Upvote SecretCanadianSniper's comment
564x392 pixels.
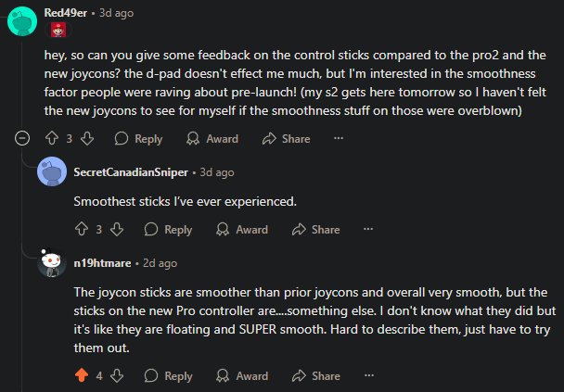coord(82,229)
